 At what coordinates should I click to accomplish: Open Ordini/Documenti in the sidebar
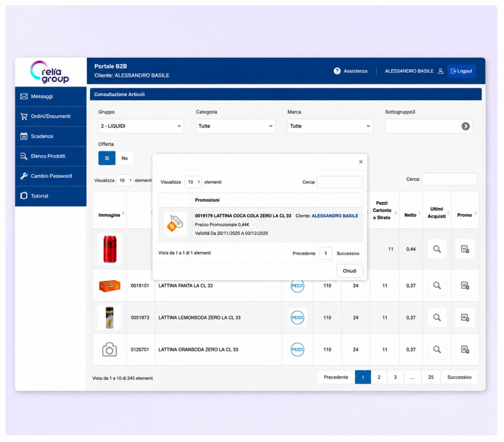coord(51,116)
